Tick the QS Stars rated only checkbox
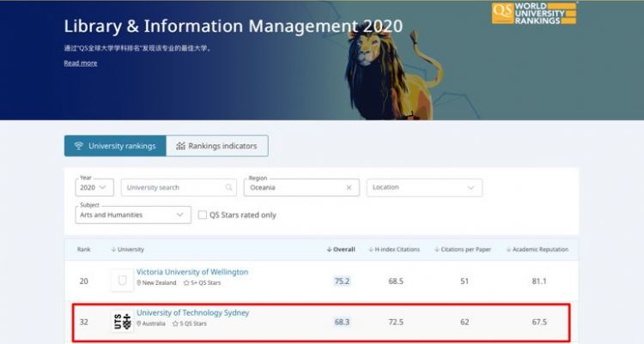The image size is (644, 344). 203,214
